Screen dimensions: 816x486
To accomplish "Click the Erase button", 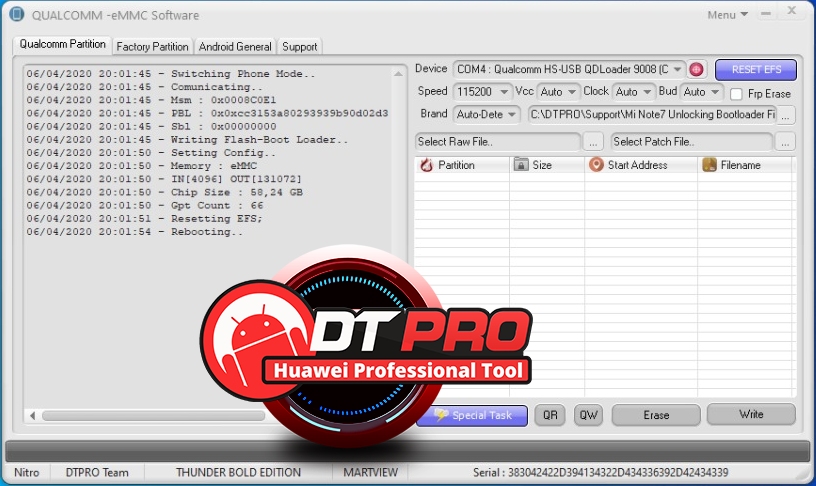I will (x=656, y=415).
